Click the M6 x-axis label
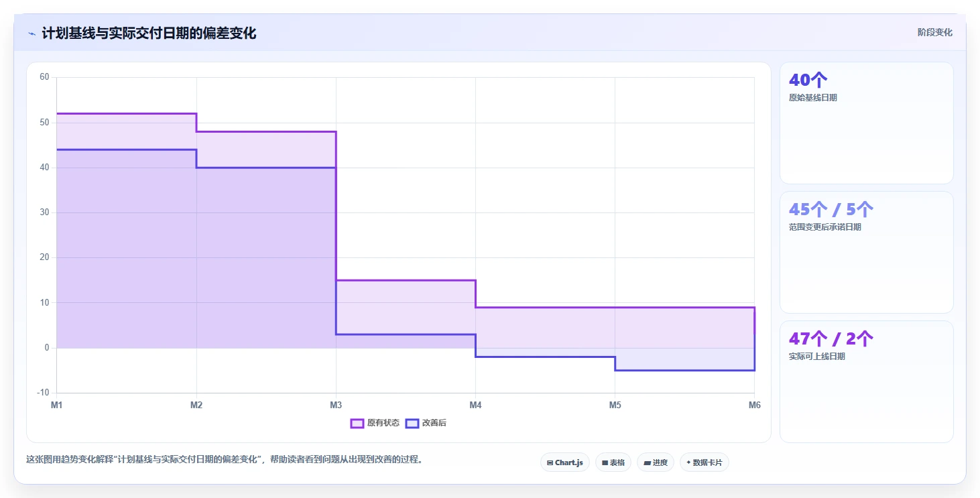The height and width of the screenshot is (498, 980). tap(754, 405)
